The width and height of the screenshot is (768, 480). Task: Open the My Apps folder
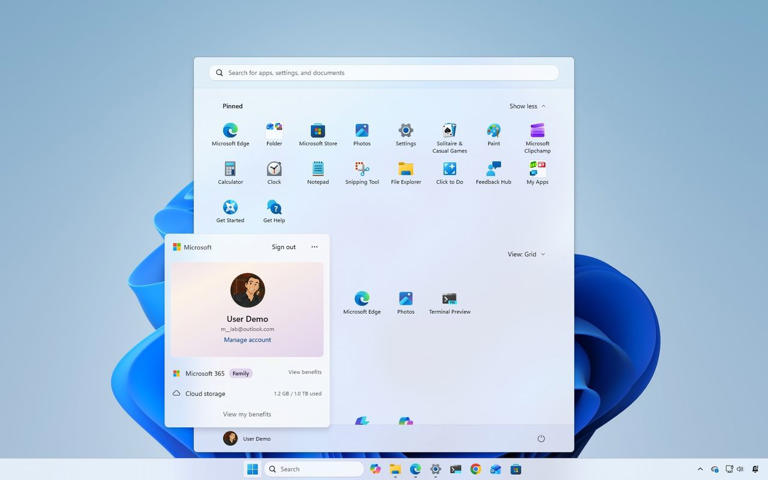(537, 172)
